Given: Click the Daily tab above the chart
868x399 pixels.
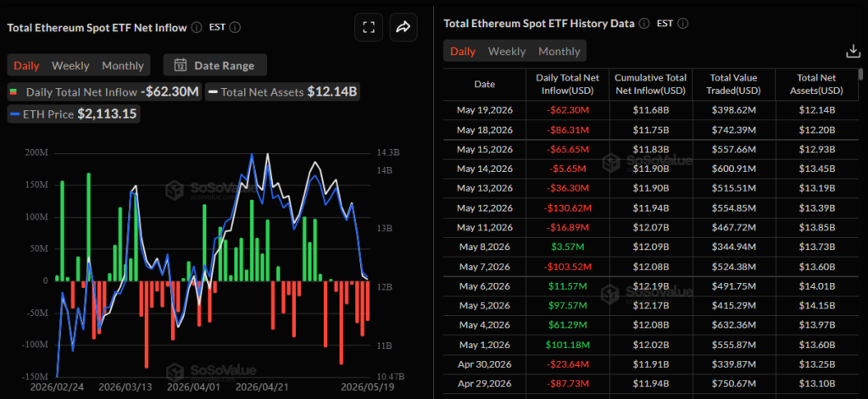Looking at the screenshot, I should pos(26,65).
